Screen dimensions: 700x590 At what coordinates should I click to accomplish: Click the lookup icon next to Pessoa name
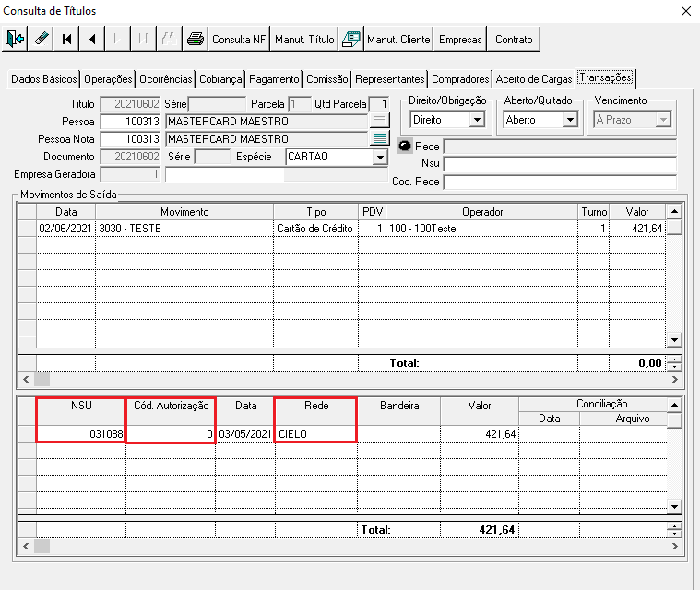[379, 121]
